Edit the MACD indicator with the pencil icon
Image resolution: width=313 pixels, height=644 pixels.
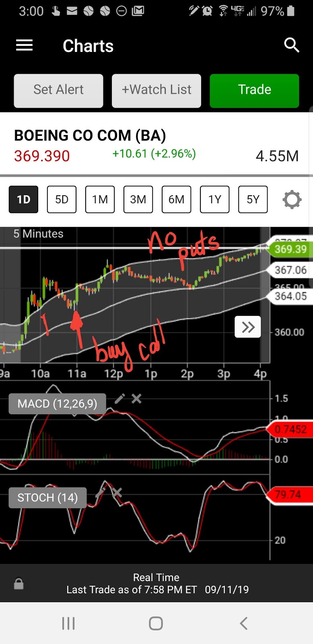click(x=120, y=398)
